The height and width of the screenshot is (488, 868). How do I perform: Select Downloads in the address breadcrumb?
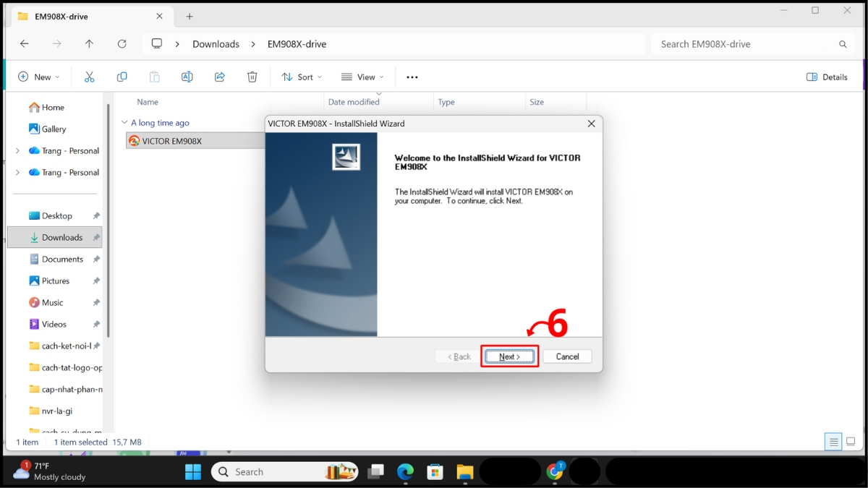(x=216, y=44)
